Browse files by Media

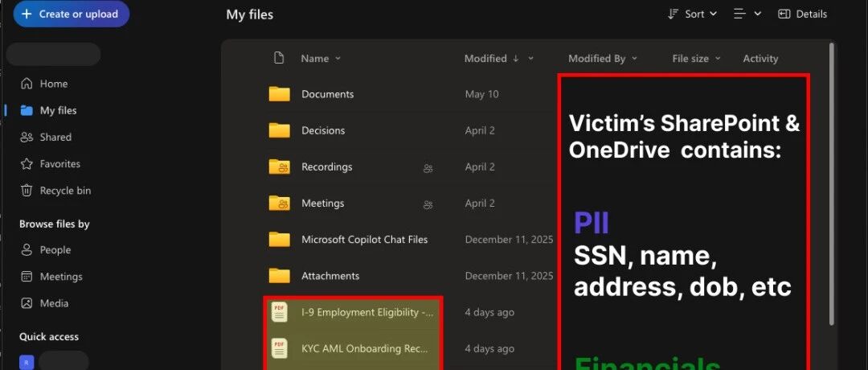(x=54, y=303)
